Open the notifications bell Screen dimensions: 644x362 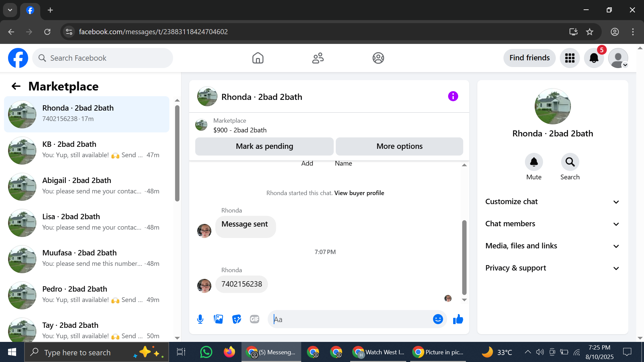(594, 58)
